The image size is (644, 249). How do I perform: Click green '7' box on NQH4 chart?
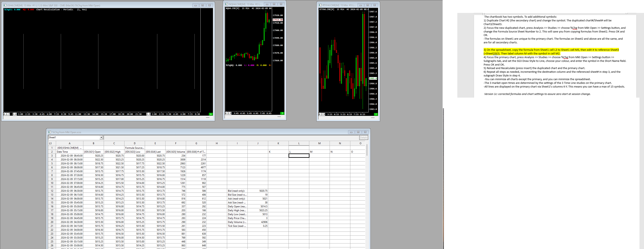coord(282,113)
